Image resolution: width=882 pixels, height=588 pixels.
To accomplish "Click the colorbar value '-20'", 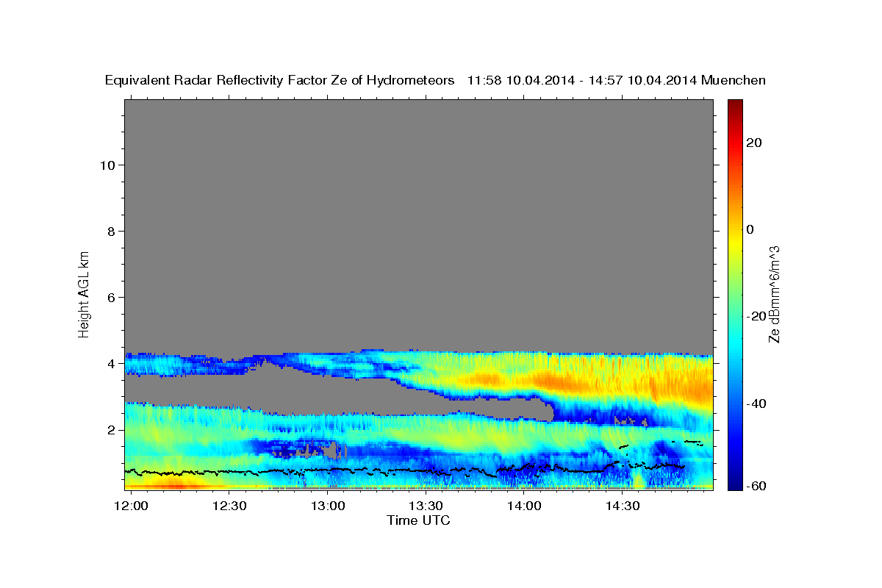I will [x=755, y=316].
